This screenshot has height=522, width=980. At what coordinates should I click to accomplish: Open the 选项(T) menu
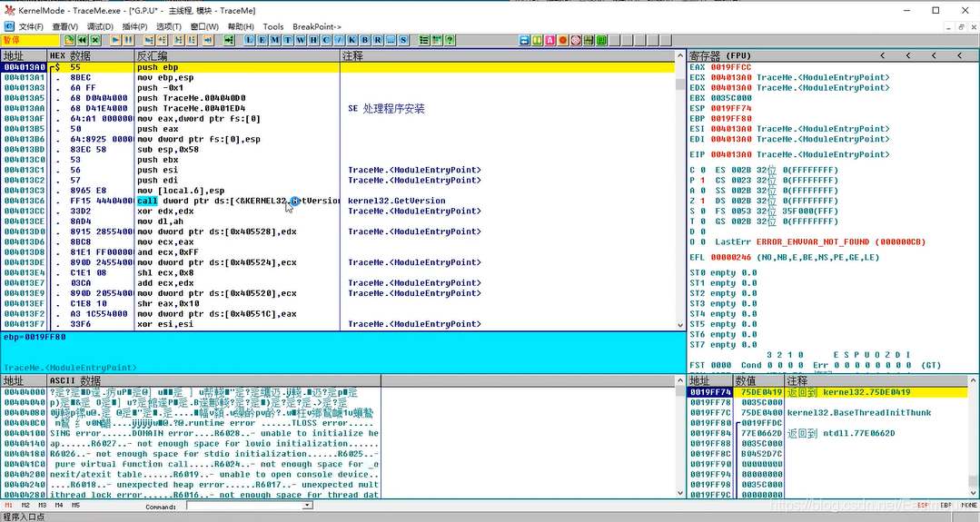[169, 26]
